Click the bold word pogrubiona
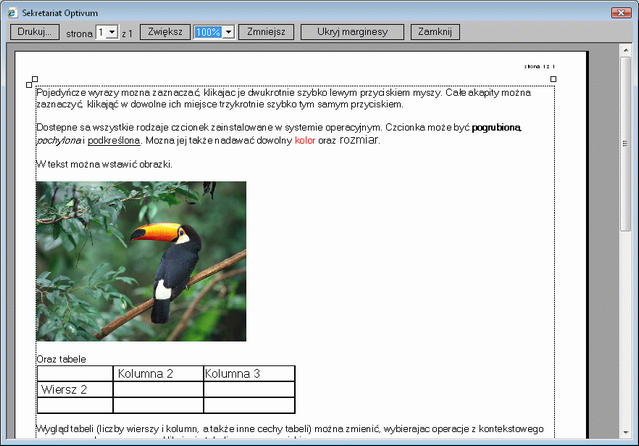This screenshot has height=446, width=639. (496, 128)
